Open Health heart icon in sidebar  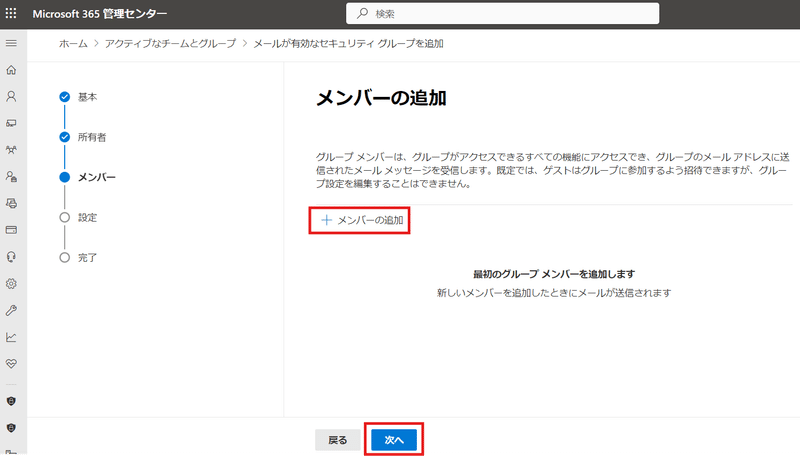(x=11, y=364)
